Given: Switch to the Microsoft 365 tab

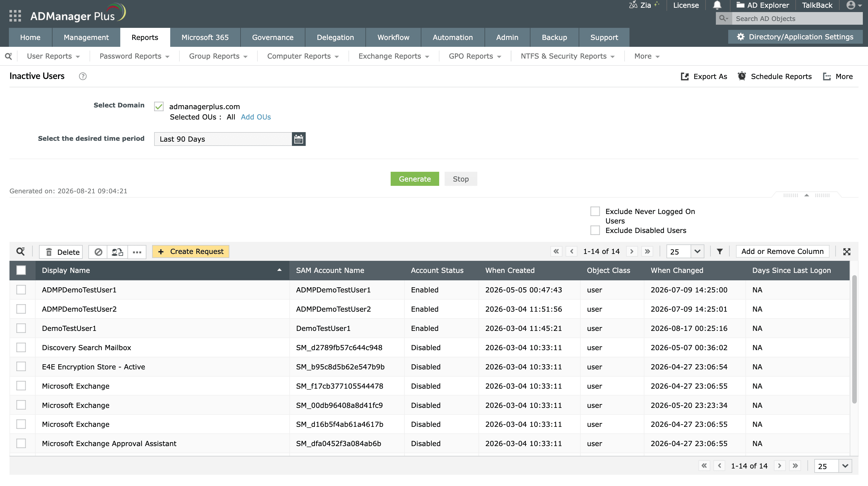Looking at the screenshot, I should coord(205,37).
